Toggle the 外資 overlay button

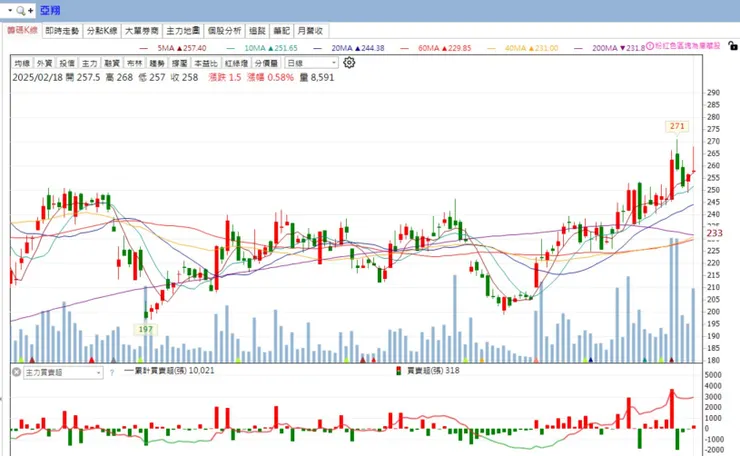click(x=44, y=63)
